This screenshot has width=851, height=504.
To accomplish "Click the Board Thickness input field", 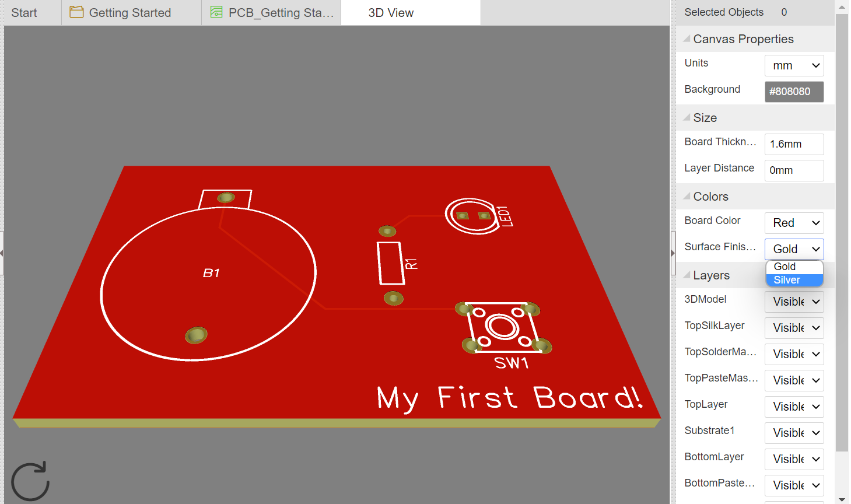I will pyautogui.click(x=794, y=144).
